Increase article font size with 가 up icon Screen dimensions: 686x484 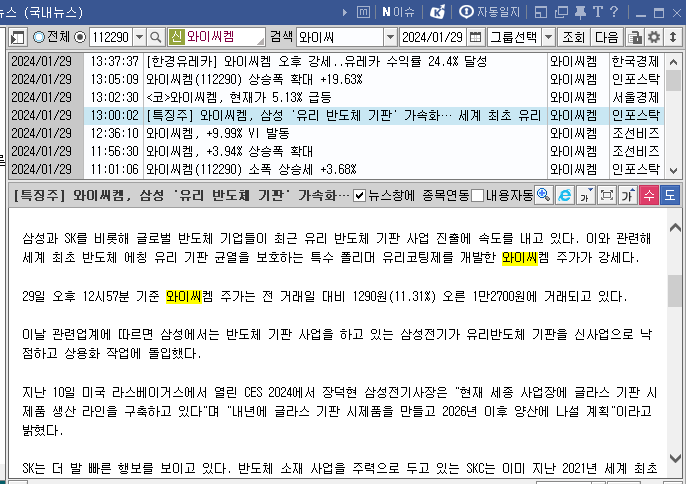[627, 195]
